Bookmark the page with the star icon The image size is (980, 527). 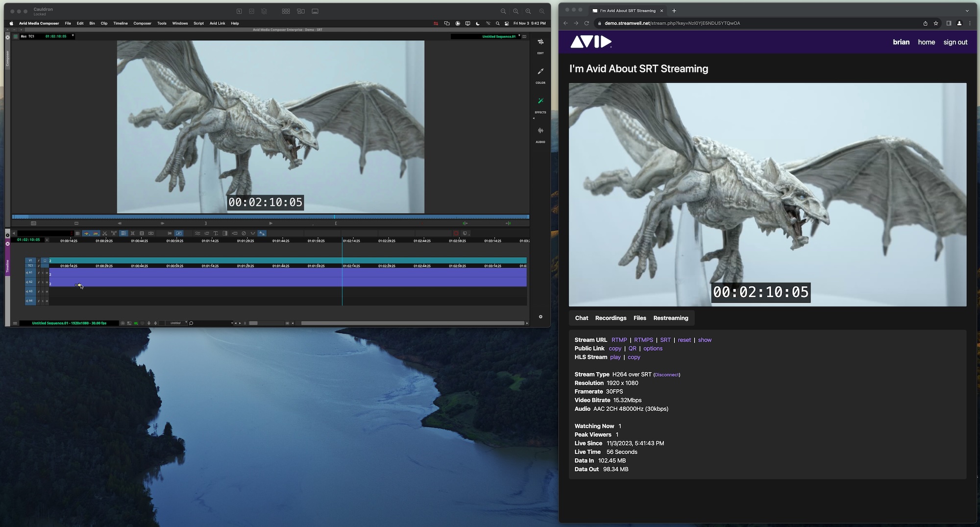tap(935, 23)
